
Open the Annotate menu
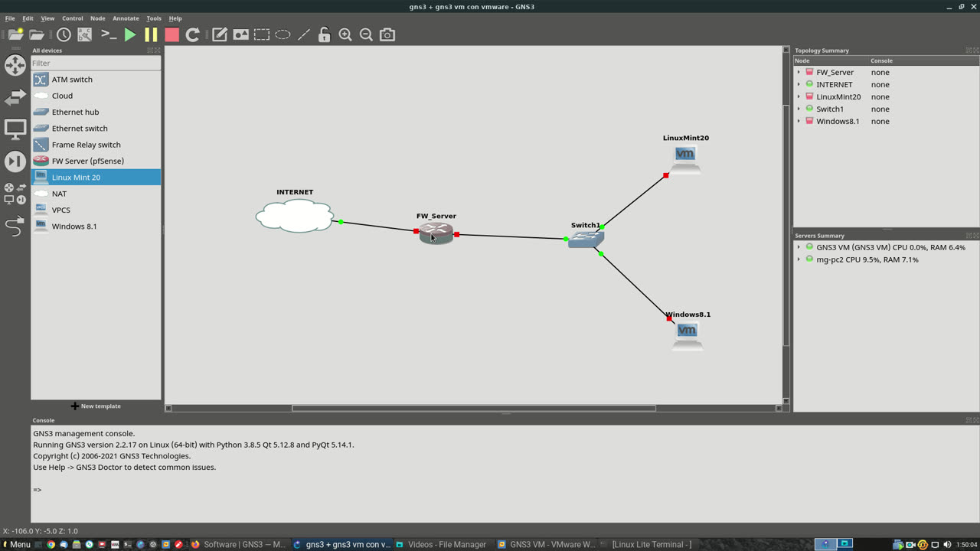click(126, 18)
